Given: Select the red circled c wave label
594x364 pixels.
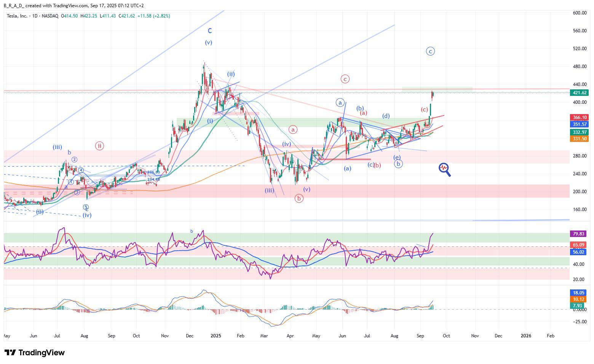Looking at the screenshot, I should [x=345, y=79].
